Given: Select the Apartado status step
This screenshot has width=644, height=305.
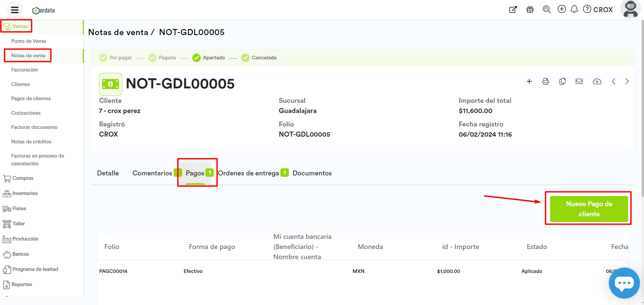Looking at the screenshot, I should click(209, 58).
